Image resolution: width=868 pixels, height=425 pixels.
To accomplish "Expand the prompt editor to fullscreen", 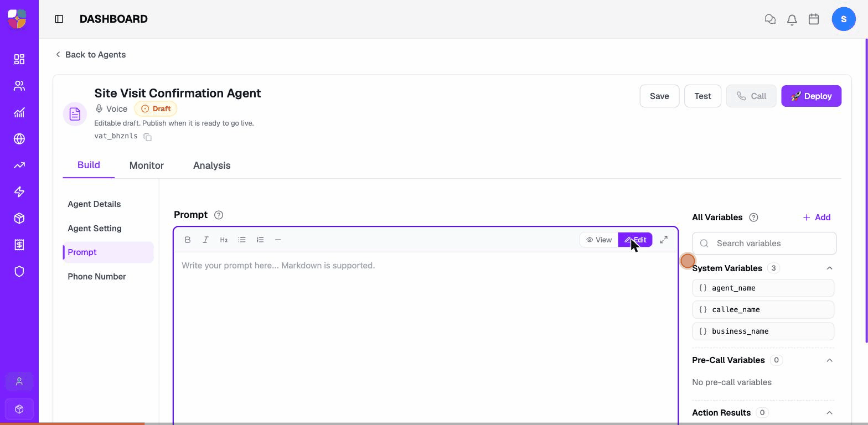I will coord(664,240).
